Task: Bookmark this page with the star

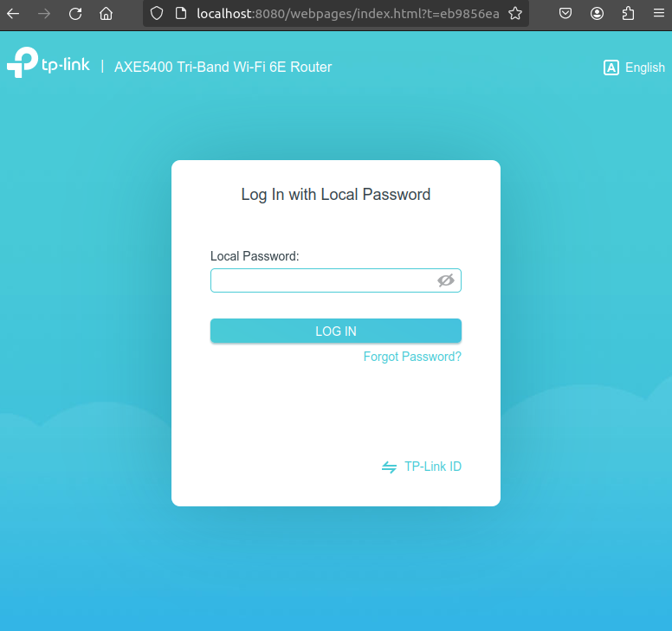Action: [x=515, y=14]
